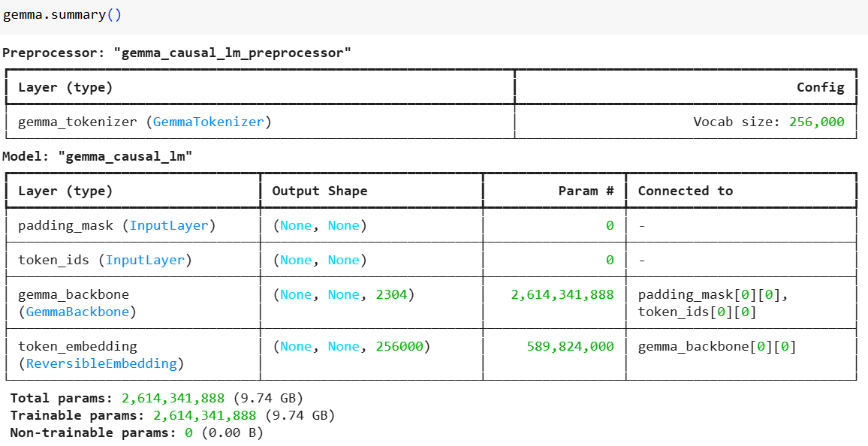Click the InputLayer type in padding_mask row
This screenshot has width=868, height=446.
(x=169, y=226)
